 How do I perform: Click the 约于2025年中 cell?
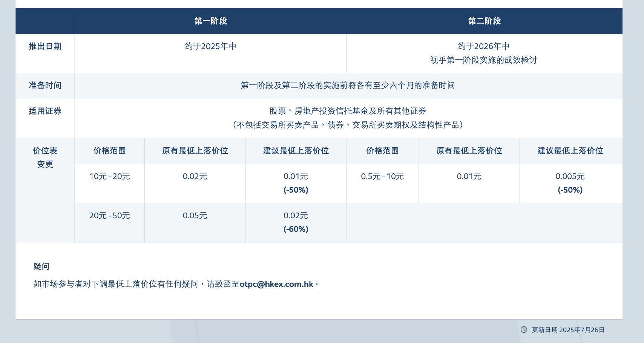(x=210, y=46)
